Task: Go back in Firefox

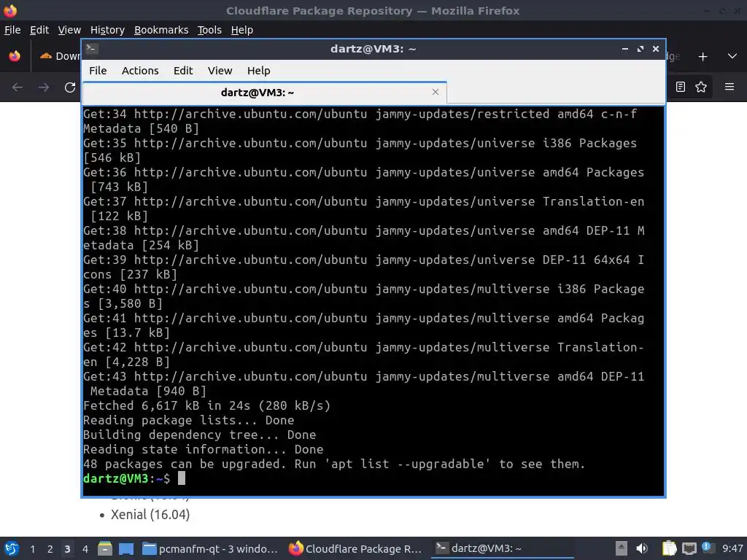Action: tap(18, 87)
